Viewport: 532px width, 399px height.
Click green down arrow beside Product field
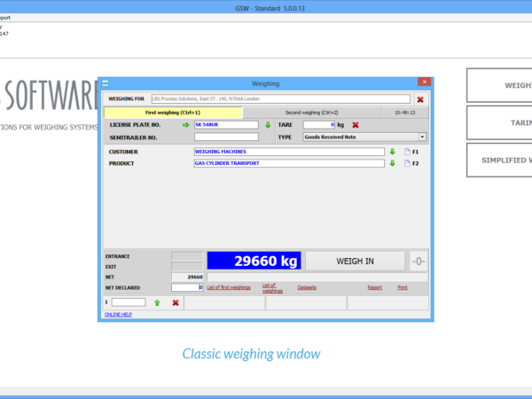pos(392,163)
